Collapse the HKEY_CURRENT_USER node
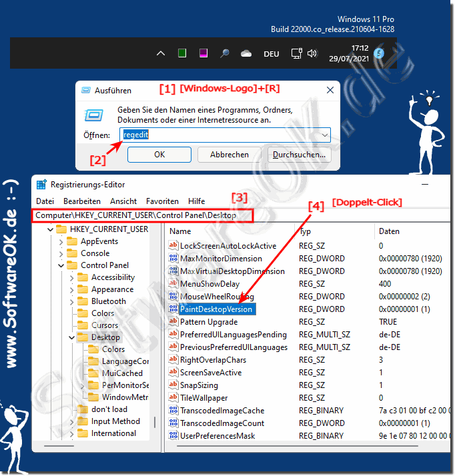The width and height of the screenshot is (455, 476). (51, 229)
